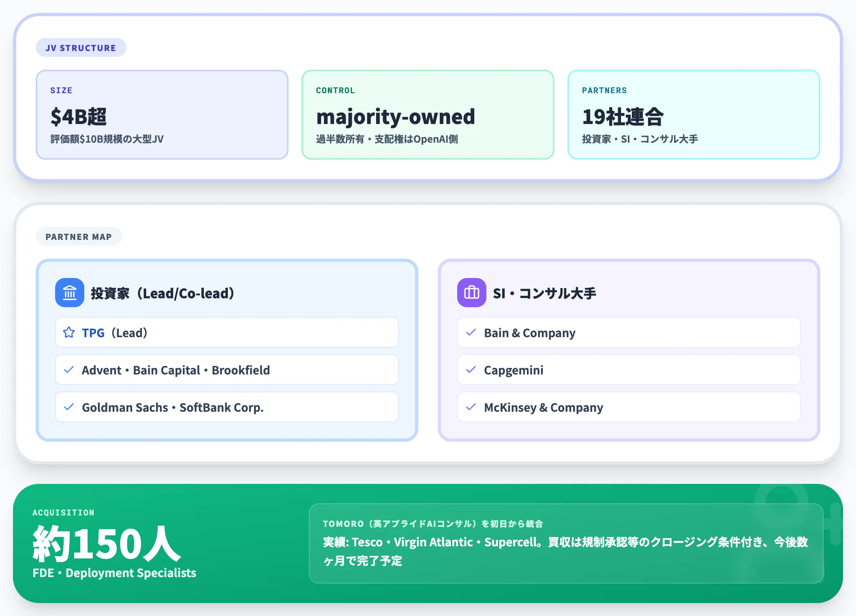856x616 pixels.
Task: Click the 評価額$10B規模の大型JV caption
Action: (107, 139)
